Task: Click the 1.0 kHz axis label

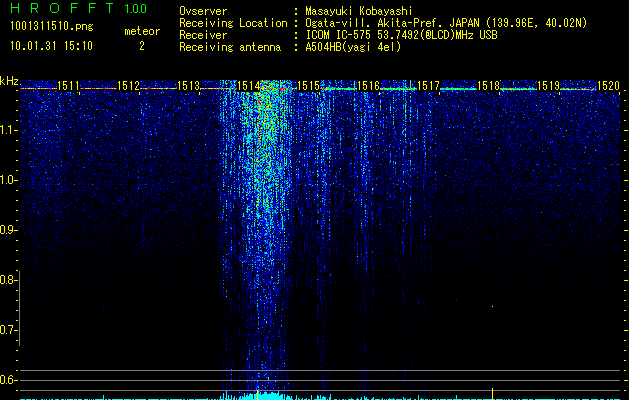Action: click(x=8, y=180)
